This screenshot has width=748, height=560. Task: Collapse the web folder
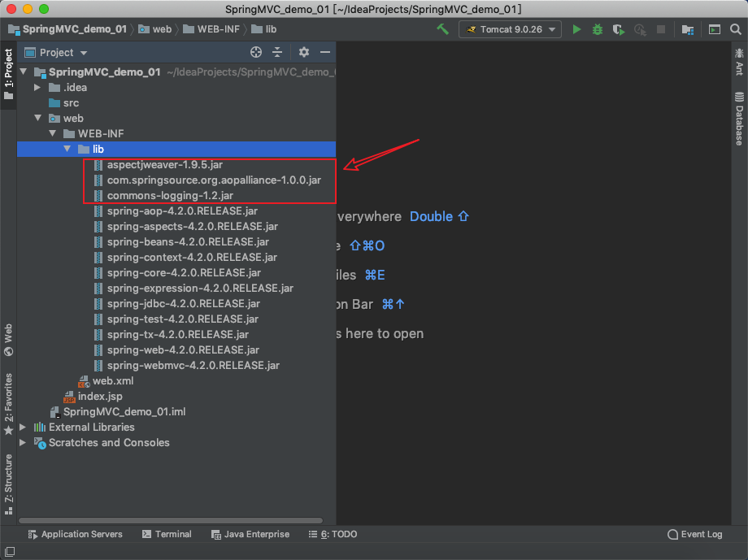[x=37, y=118]
